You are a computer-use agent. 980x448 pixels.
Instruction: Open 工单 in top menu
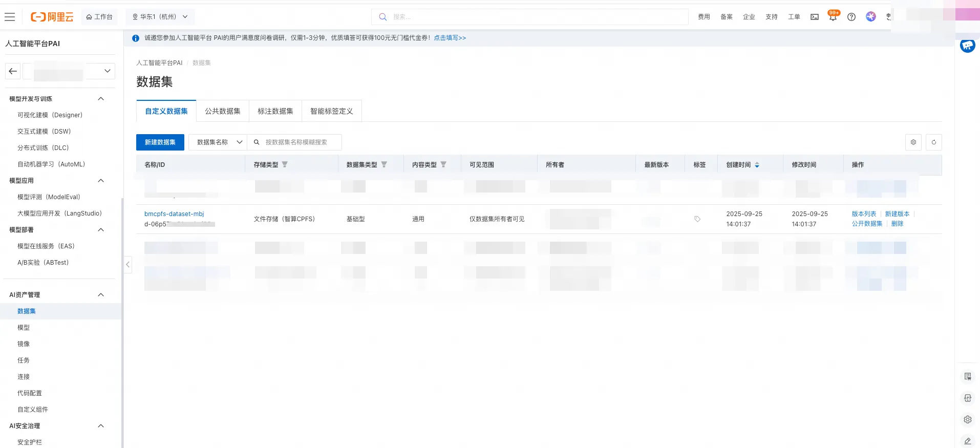coord(794,17)
